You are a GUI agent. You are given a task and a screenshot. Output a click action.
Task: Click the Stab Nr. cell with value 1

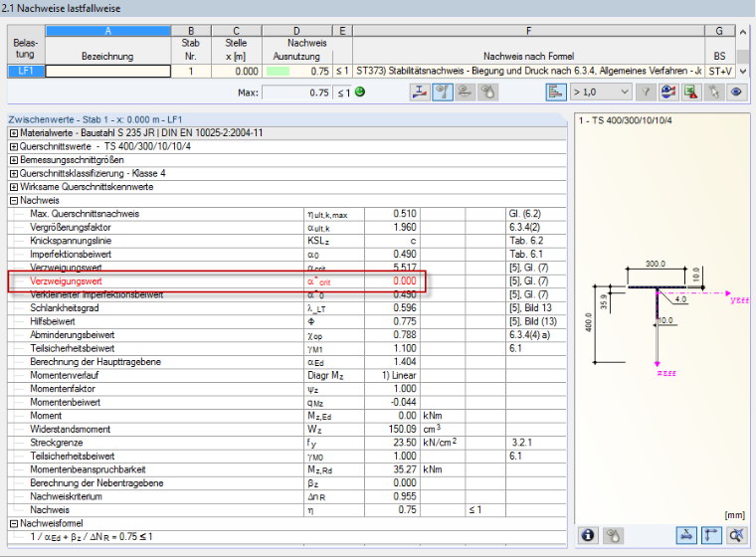pyautogui.click(x=191, y=71)
